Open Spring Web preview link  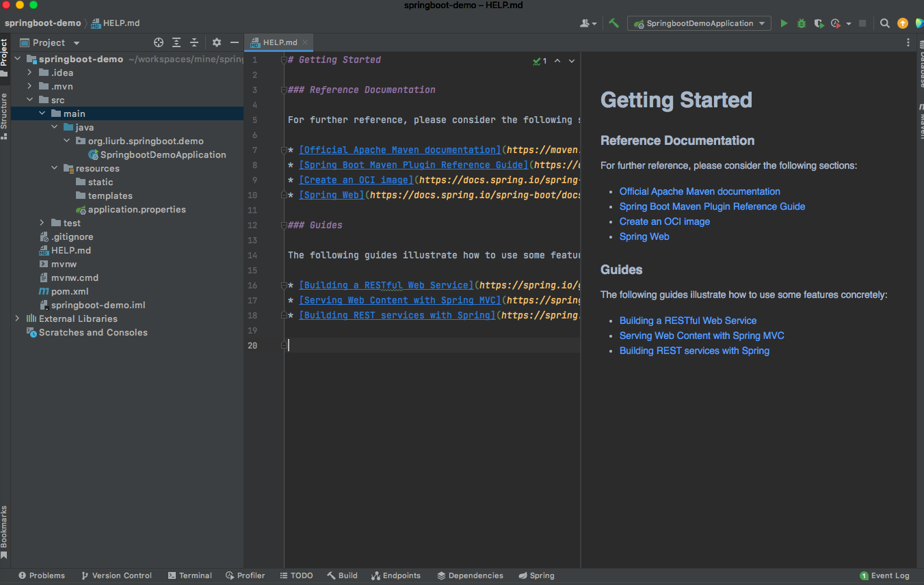tap(644, 236)
